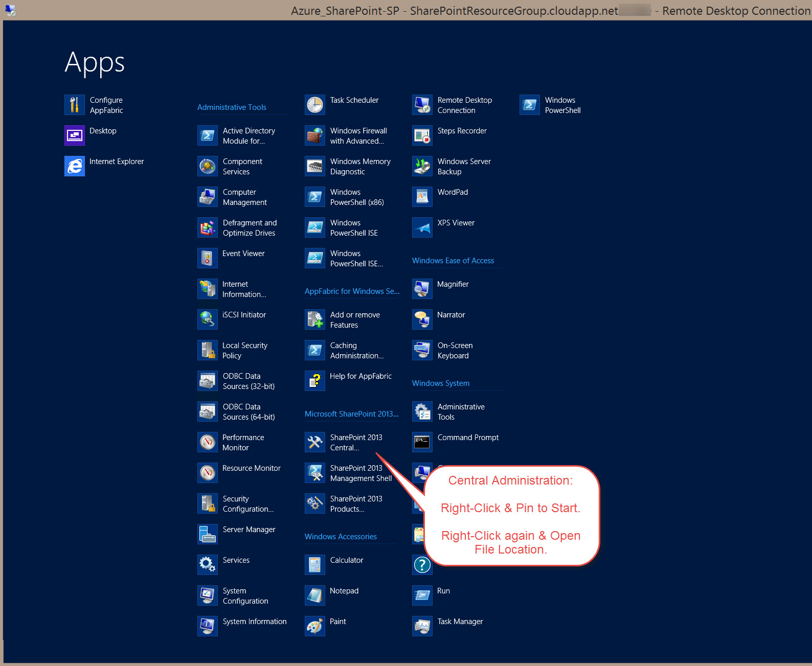Image resolution: width=812 pixels, height=666 pixels.
Task: Open SharePoint 2013 Products configuration icon
Action: [315, 503]
